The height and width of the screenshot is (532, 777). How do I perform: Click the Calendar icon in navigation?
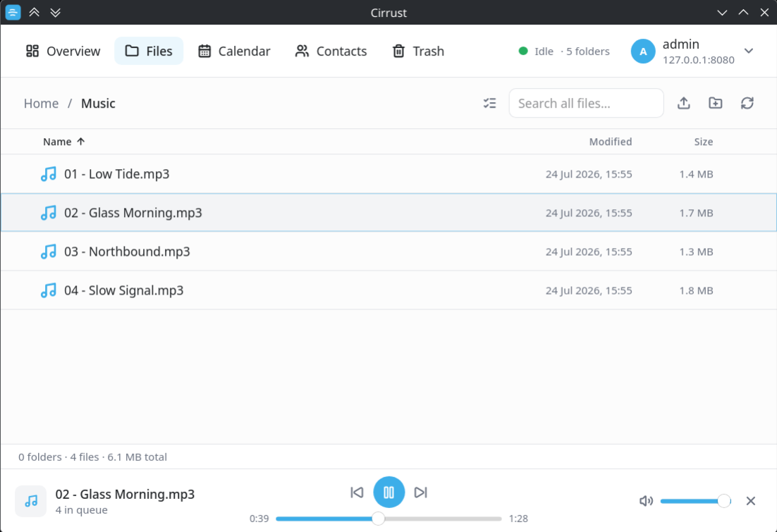[x=204, y=51]
